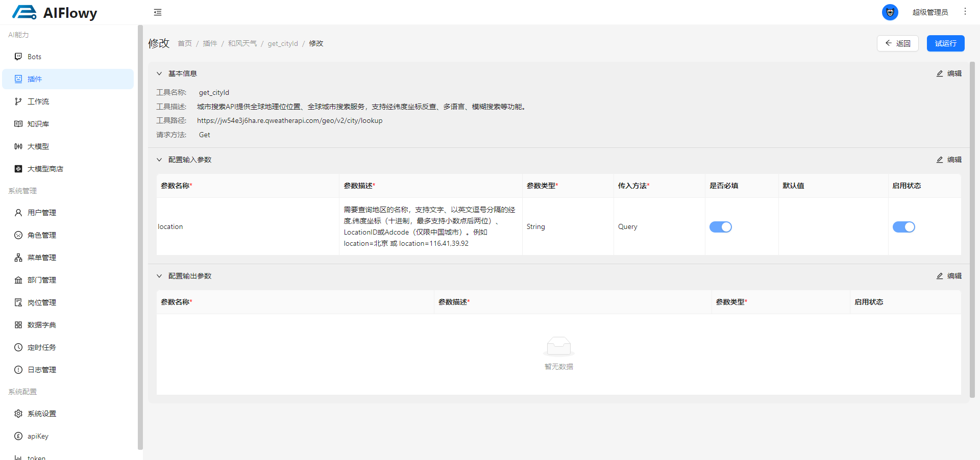Open 系统设置 menu item

tap(42, 414)
